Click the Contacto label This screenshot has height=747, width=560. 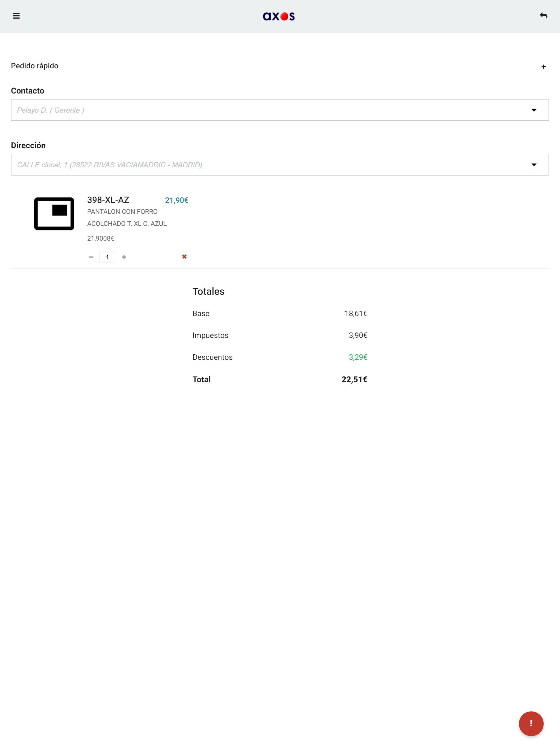[28, 91]
